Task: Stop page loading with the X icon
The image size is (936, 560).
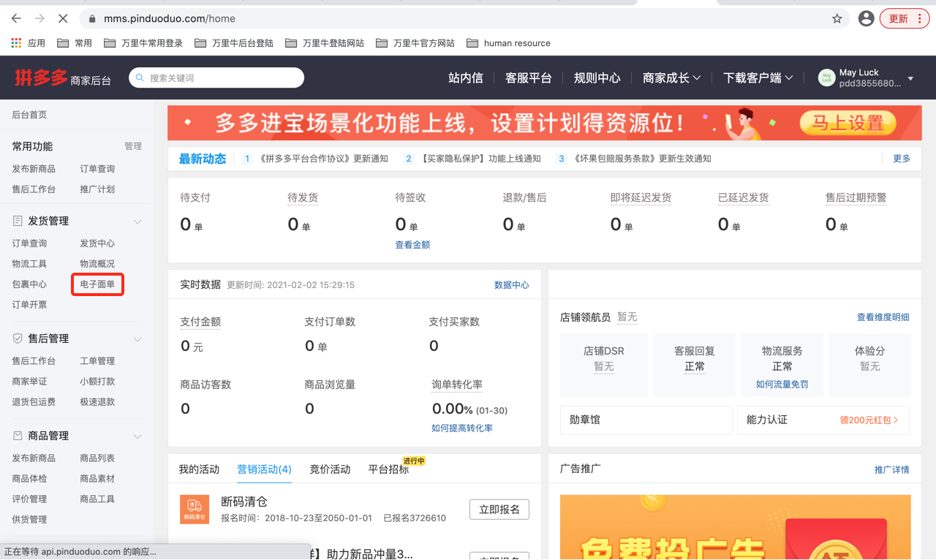Action: pos(63,18)
